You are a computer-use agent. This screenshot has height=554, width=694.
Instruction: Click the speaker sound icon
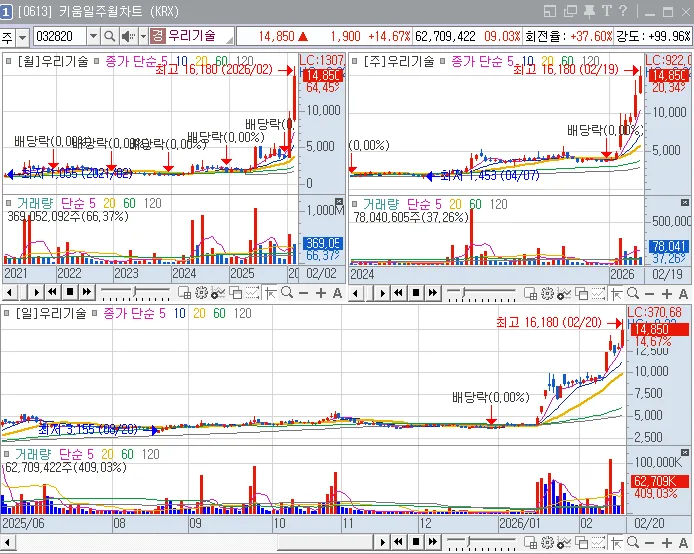128,36
